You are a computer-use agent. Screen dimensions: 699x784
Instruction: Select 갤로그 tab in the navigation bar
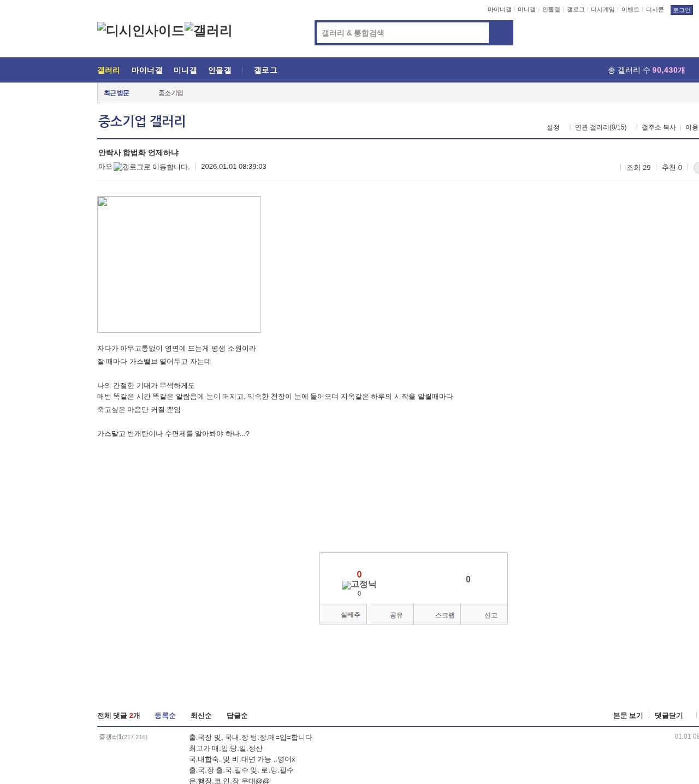[265, 70]
